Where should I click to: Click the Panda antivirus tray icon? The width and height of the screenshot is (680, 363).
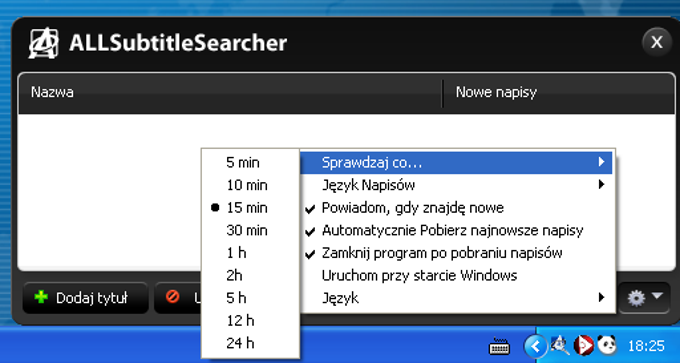point(607,345)
